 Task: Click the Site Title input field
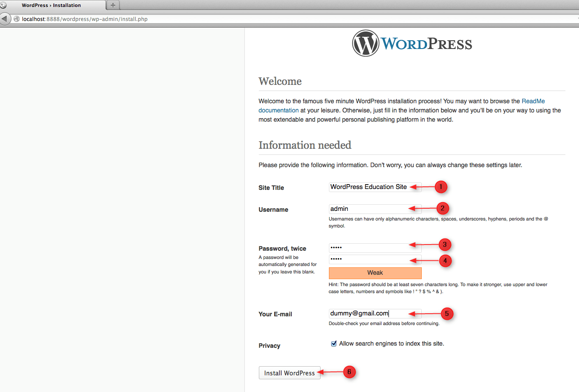[x=375, y=187]
